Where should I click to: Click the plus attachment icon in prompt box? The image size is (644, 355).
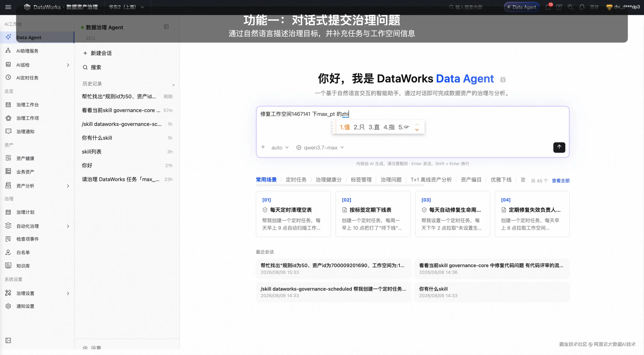pos(263,147)
